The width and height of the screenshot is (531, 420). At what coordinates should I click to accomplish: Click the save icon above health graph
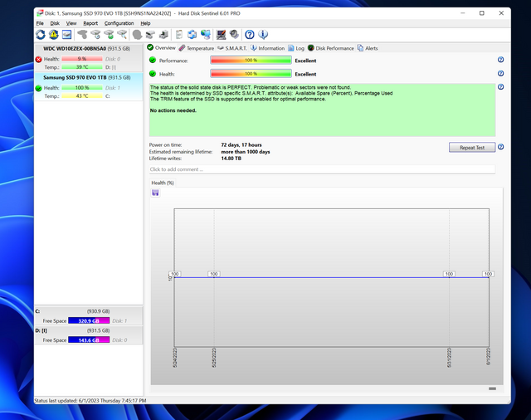point(155,193)
